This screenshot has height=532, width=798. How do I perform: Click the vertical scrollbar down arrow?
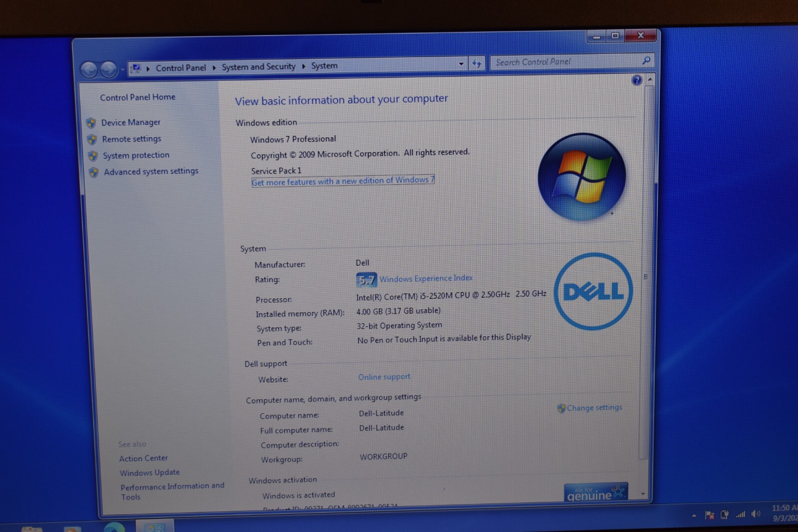[643, 494]
